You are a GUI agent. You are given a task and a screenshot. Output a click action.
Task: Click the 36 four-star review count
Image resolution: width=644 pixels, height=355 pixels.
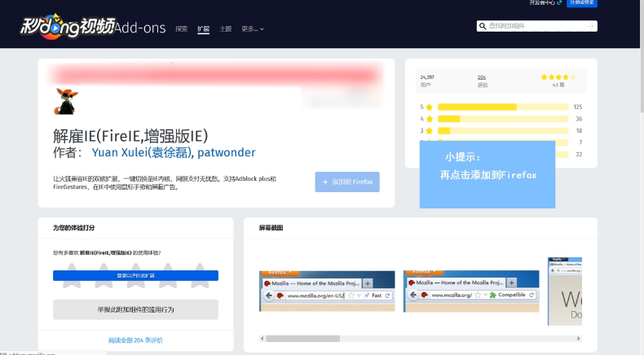579,119
